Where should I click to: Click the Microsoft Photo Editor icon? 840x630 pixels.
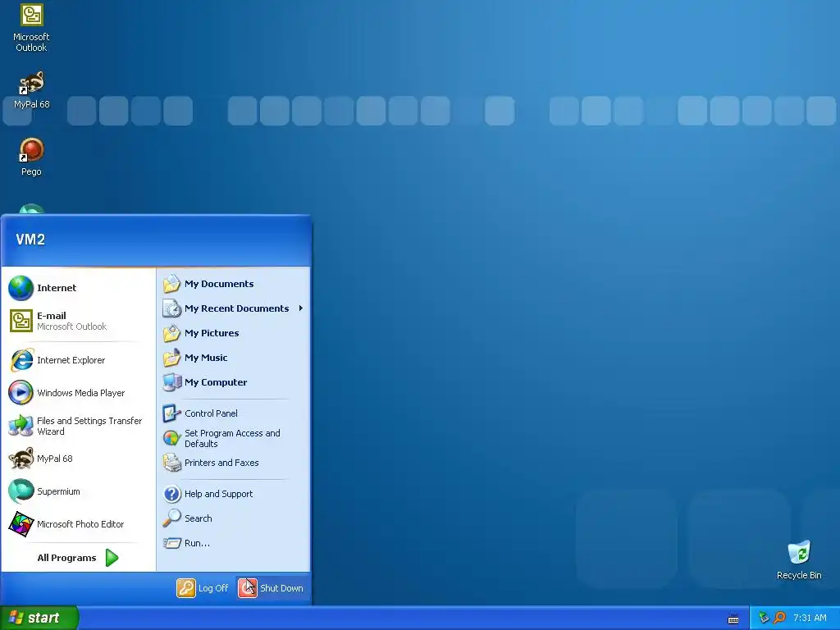(x=21, y=524)
